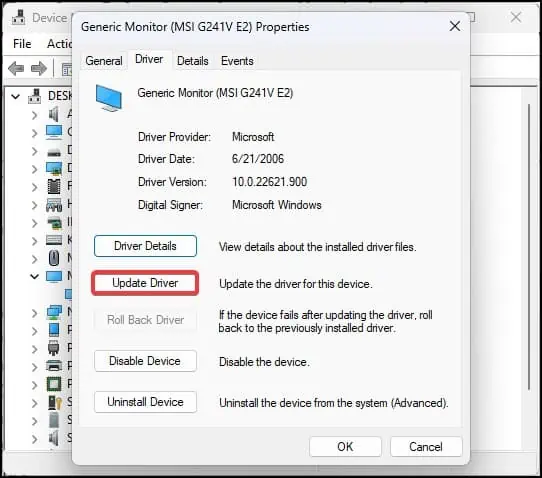Click the forward arrow toolbar icon
This screenshot has height=478, width=542.
[x=39, y=68]
